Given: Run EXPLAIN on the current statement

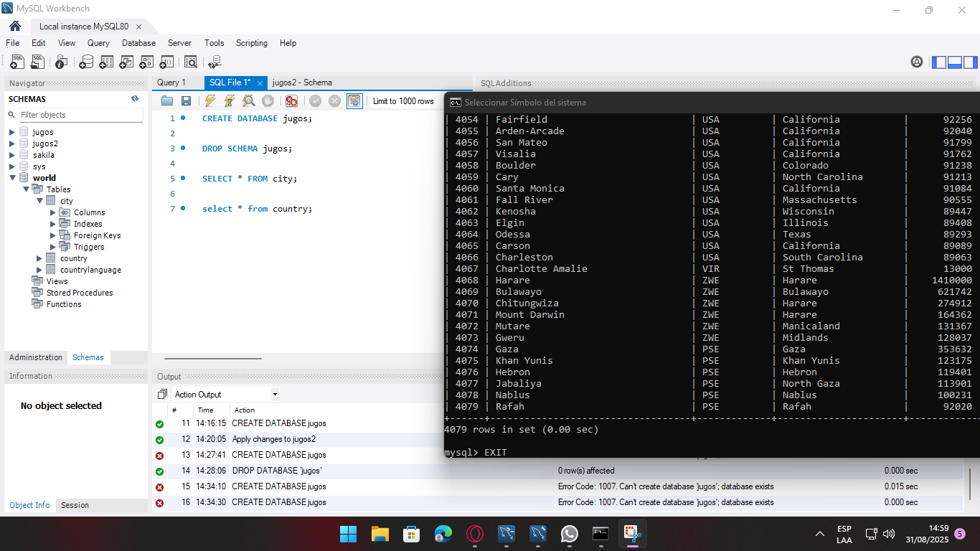Looking at the screenshot, I should [x=248, y=101].
